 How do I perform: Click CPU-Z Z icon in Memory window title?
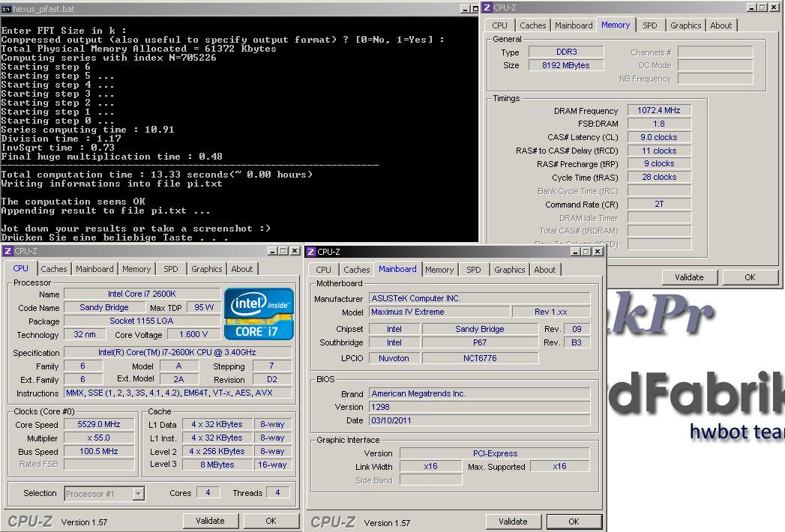point(487,7)
